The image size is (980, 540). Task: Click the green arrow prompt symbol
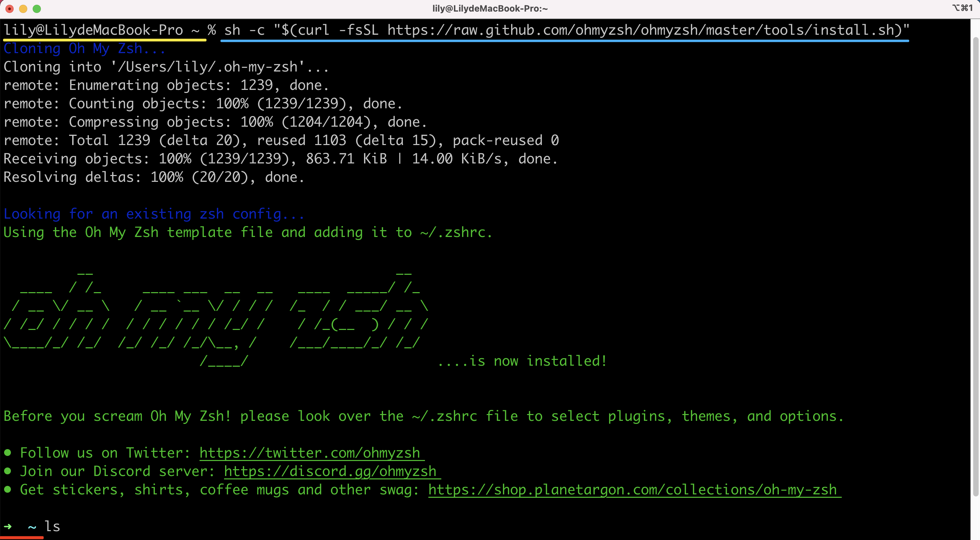click(8, 527)
